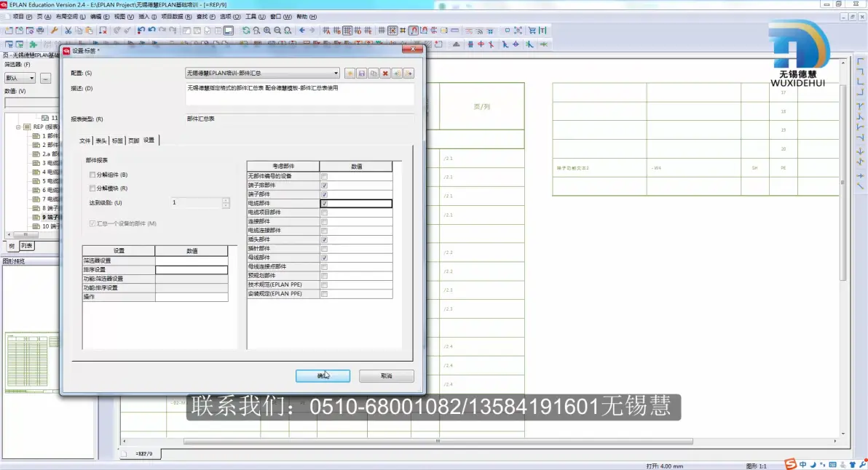
Task: Enable the 分解组件 (B) checkbox
Action: pyautogui.click(x=92, y=175)
